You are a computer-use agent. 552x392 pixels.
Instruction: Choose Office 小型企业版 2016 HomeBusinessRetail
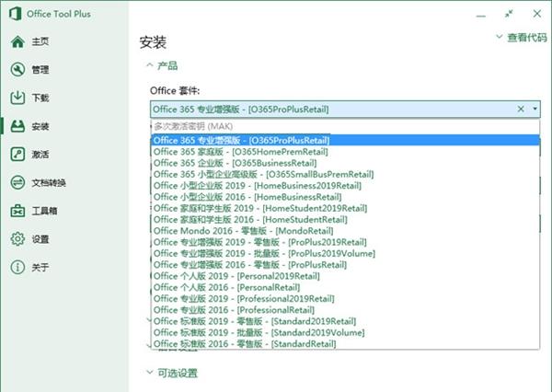(345, 197)
